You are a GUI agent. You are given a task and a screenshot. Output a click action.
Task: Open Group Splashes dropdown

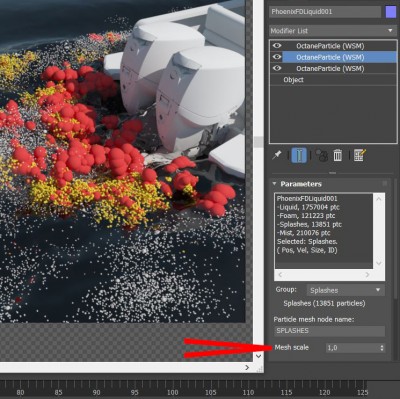[x=345, y=290]
